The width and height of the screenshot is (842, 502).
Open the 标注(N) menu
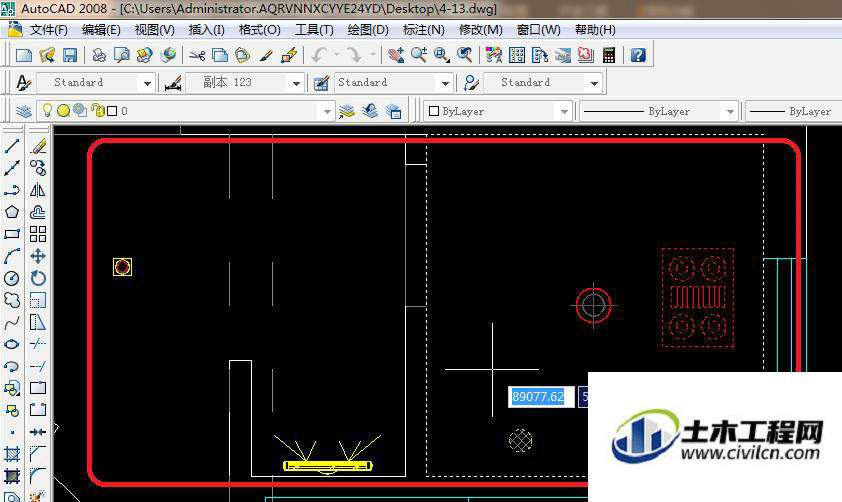tap(424, 30)
